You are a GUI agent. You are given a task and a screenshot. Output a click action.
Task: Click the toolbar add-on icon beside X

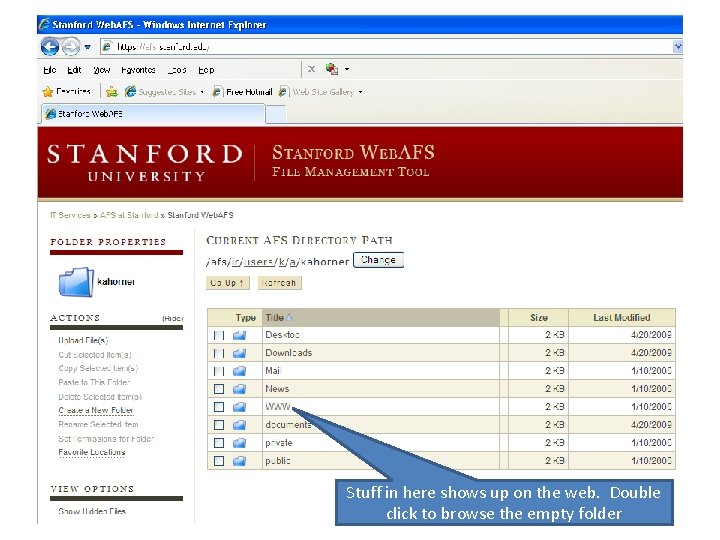click(332, 69)
